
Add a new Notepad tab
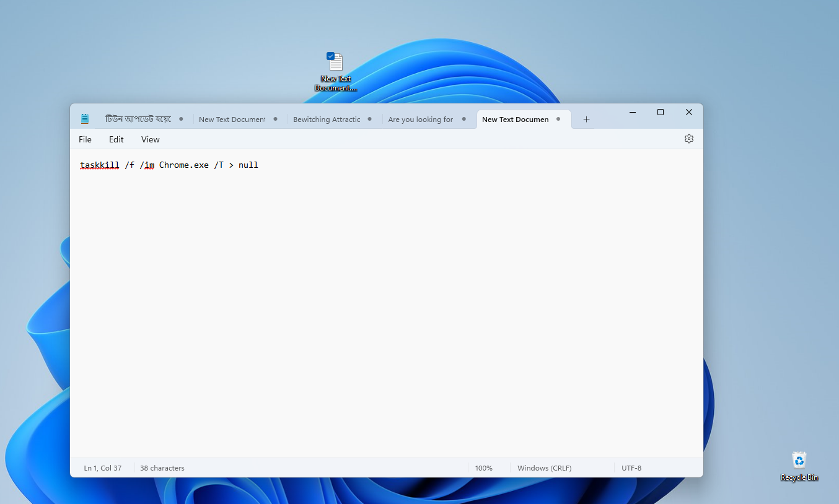pos(586,119)
